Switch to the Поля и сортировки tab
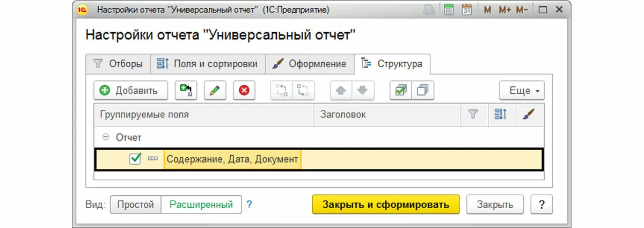Image resolution: width=644 pixels, height=228 pixels. pos(208,64)
